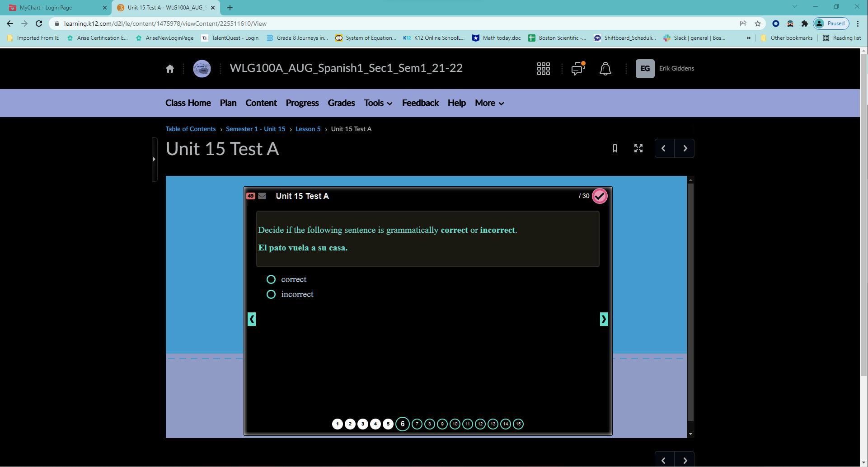Go to the course home icon
Screen dimensions: 868x467
click(x=170, y=69)
